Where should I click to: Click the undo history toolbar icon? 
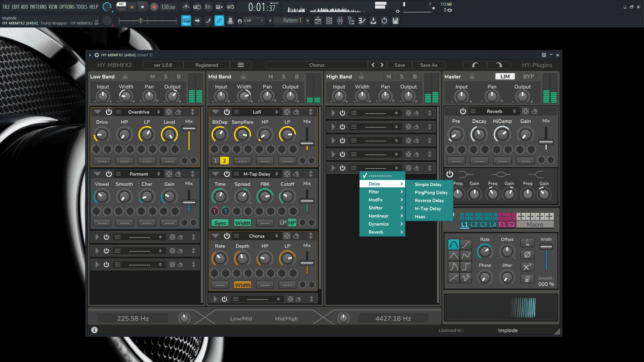click(x=384, y=21)
